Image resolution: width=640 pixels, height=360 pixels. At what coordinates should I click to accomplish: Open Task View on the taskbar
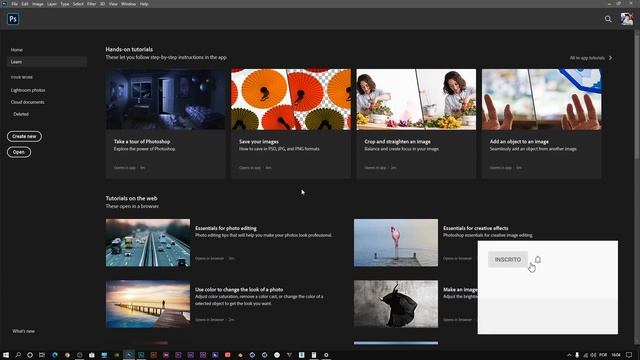(42, 355)
